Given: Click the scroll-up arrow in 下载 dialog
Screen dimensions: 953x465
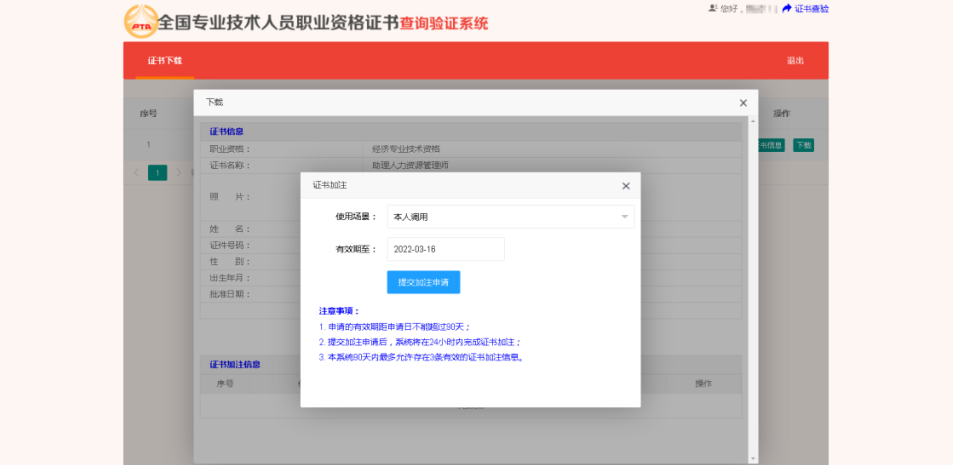Looking at the screenshot, I should (754, 122).
